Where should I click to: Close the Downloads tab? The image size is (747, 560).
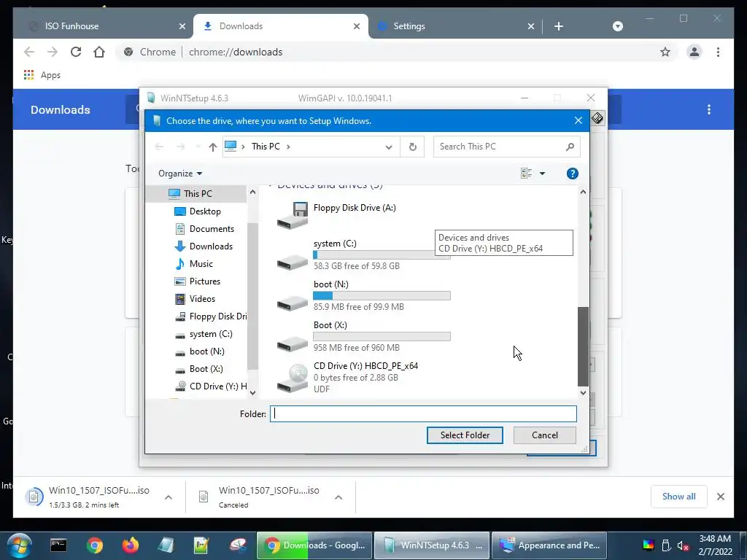[356, 26]
